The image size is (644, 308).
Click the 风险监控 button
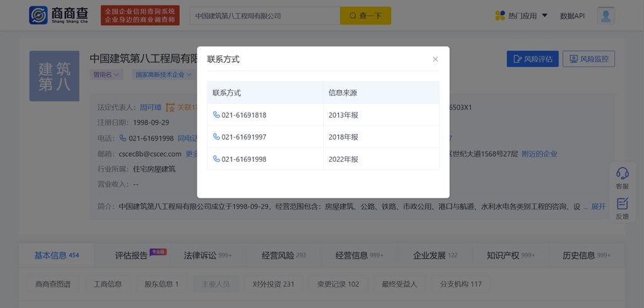[x=589, y=59]
